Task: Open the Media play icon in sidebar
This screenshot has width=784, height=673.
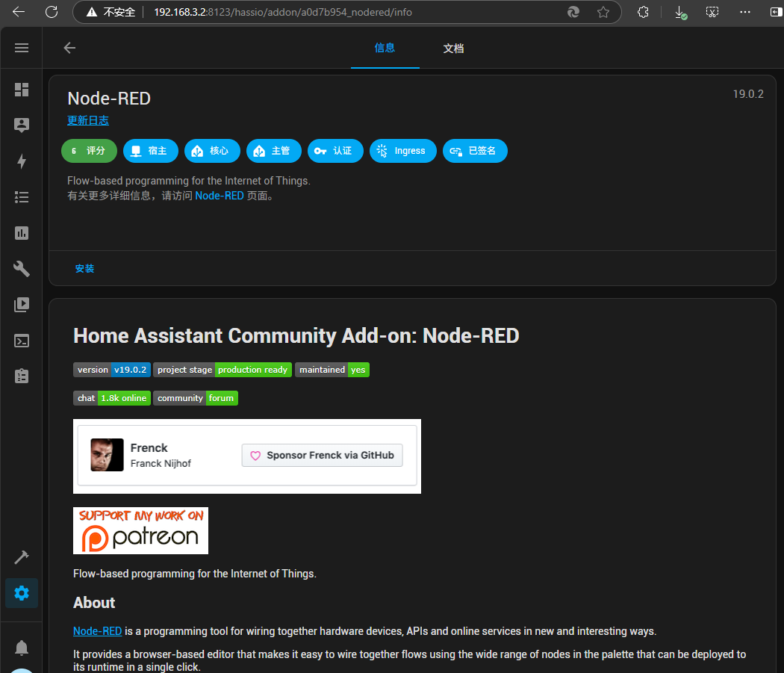Action: (x=22, y=305)
